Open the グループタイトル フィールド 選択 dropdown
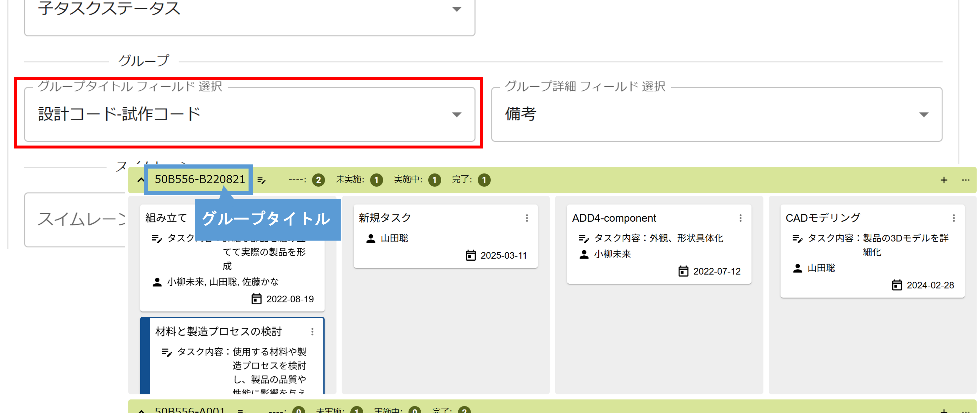The width and height of the screenshot is (980, 413). (249, 114)
